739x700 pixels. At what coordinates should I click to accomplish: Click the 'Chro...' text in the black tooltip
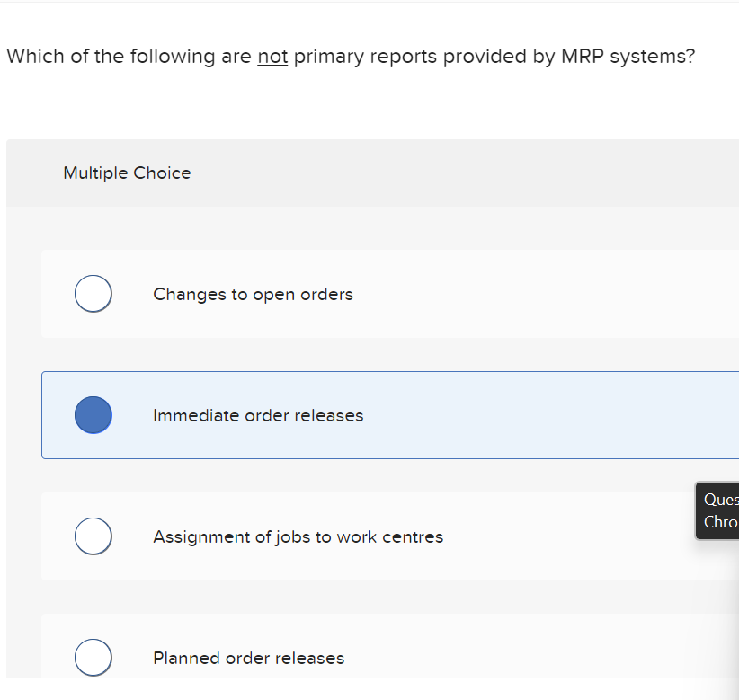pos(720,522)
